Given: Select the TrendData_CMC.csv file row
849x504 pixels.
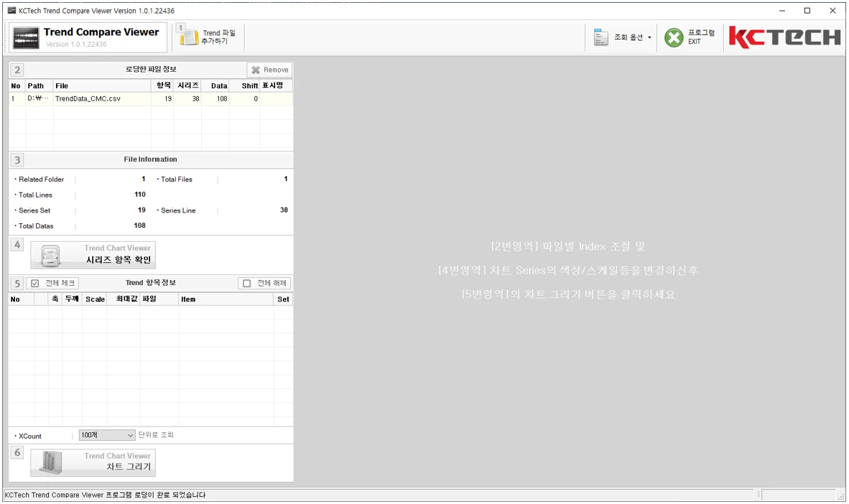Looking at the screenshot, I should coord(151,99).
